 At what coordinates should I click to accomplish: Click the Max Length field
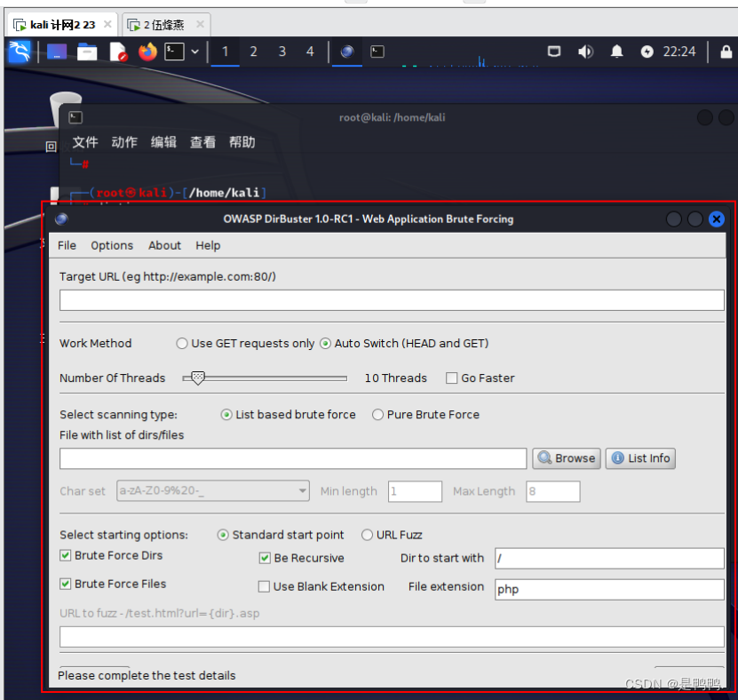(x=553, y=491)
